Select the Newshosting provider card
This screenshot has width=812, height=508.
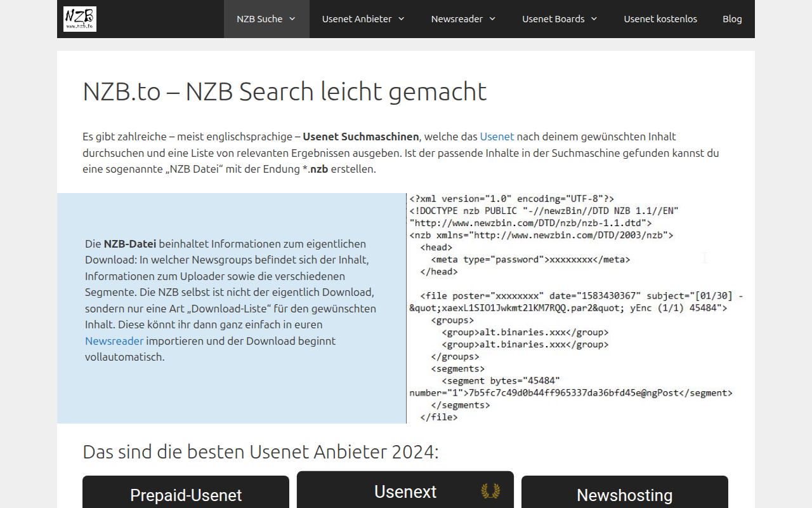click(x=625, y=492)
